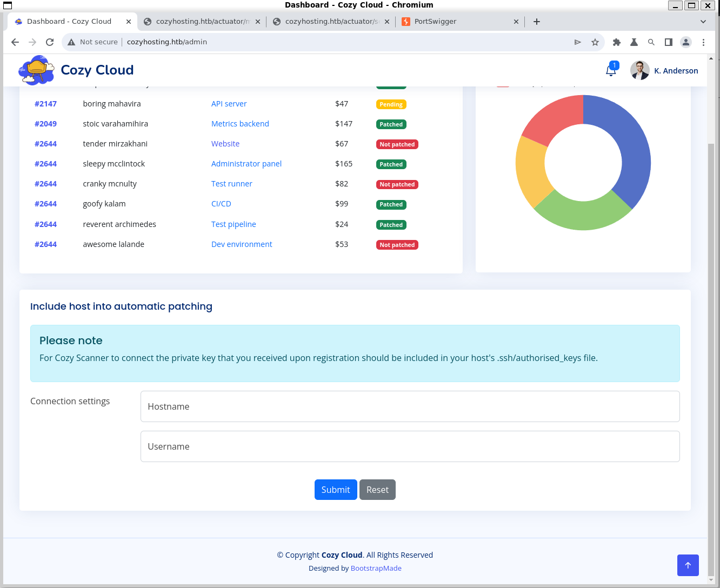Close the Dashboard - Cozy Cloud tab
720x588 pixels.
(x=129, y=22)
